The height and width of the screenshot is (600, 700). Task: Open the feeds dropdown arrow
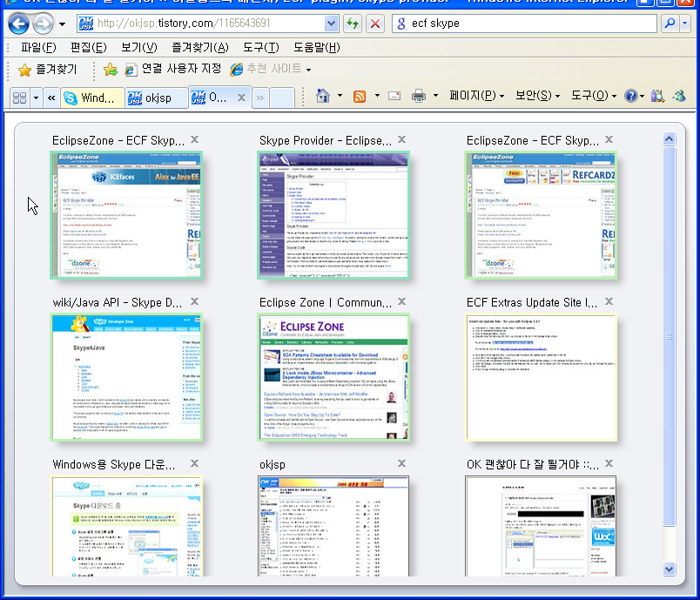(x=377, y=96)
